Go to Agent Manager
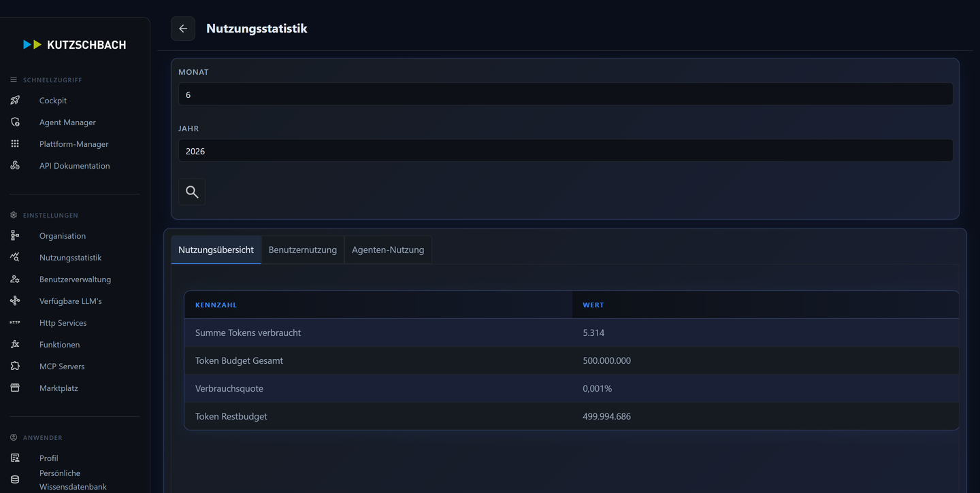980x493 pixels. pyautogui.click(x=67, y=122)
